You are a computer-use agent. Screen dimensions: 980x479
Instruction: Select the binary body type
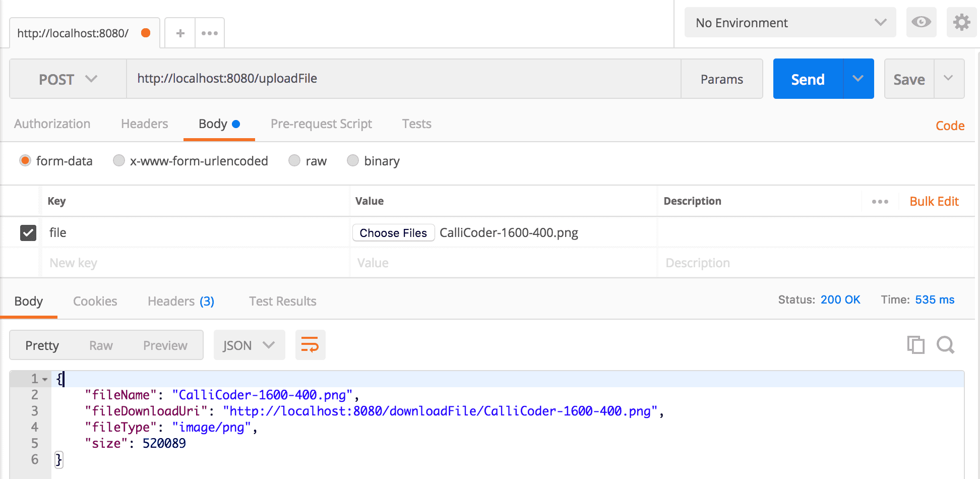click(353, 160)
